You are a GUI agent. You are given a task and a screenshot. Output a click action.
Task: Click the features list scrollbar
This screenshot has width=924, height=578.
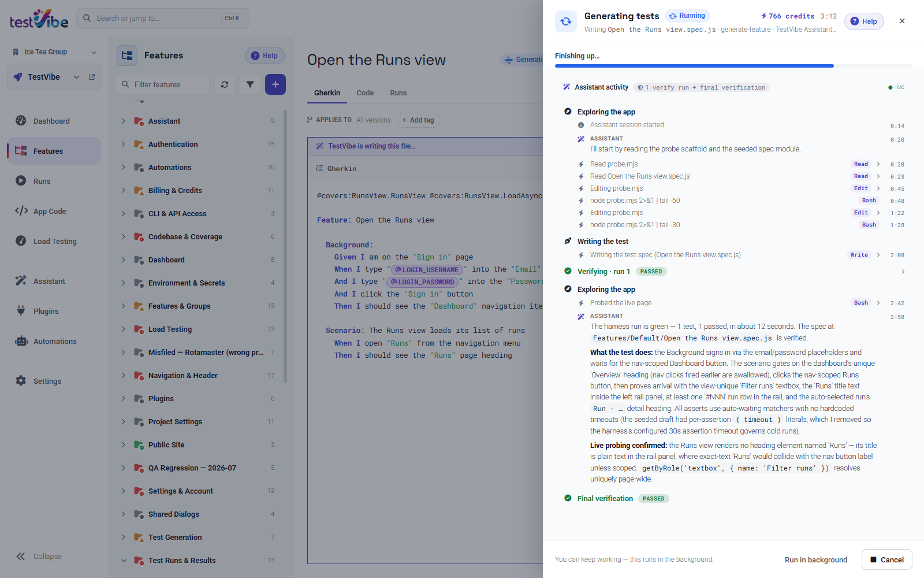[x=285, y=247]
